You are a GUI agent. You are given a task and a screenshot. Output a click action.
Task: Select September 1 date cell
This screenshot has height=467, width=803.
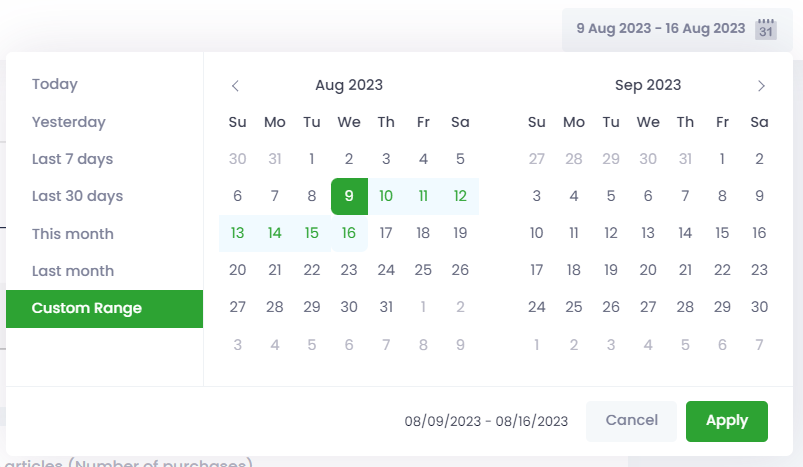pos(722,159)
